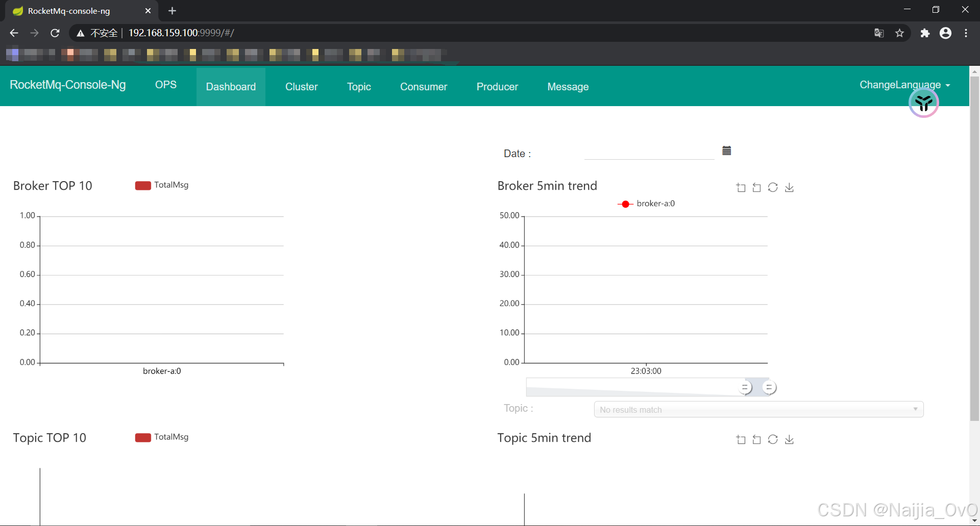Open the browser three-dot menu

coord(966,33)
